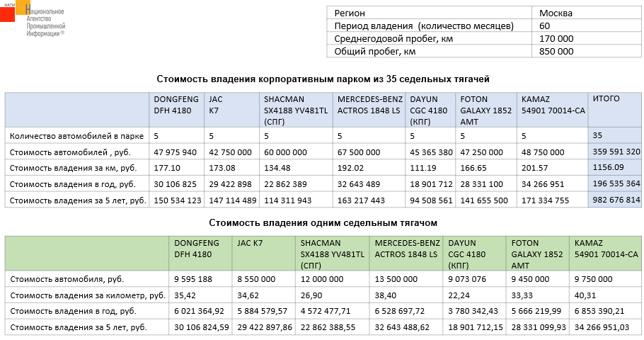Click the average annual mileage 170 000 cell

click(556, 38)
